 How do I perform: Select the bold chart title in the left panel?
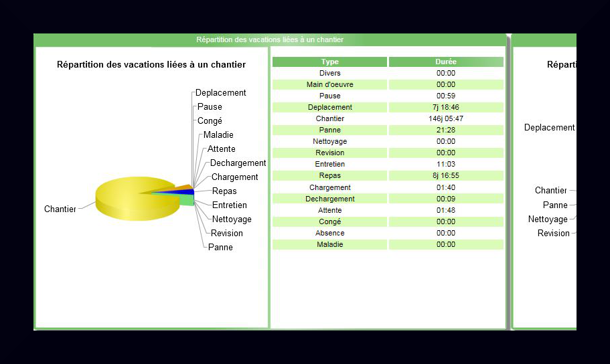(x=151, y=65)
